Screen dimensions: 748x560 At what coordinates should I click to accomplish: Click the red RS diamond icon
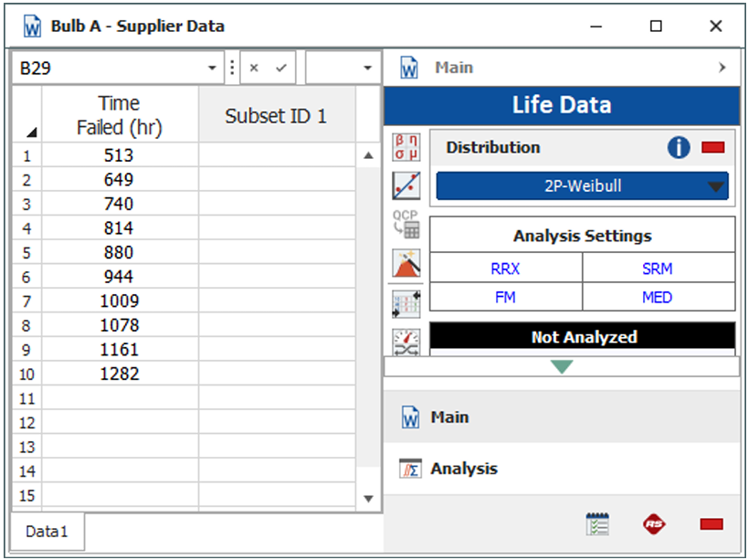(654, 524)
